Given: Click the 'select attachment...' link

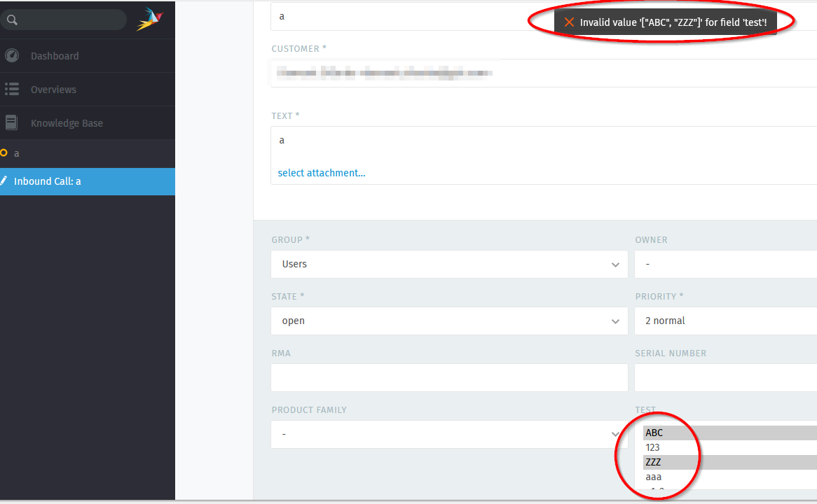Looking at the screenshot, I should click(322, 173).
